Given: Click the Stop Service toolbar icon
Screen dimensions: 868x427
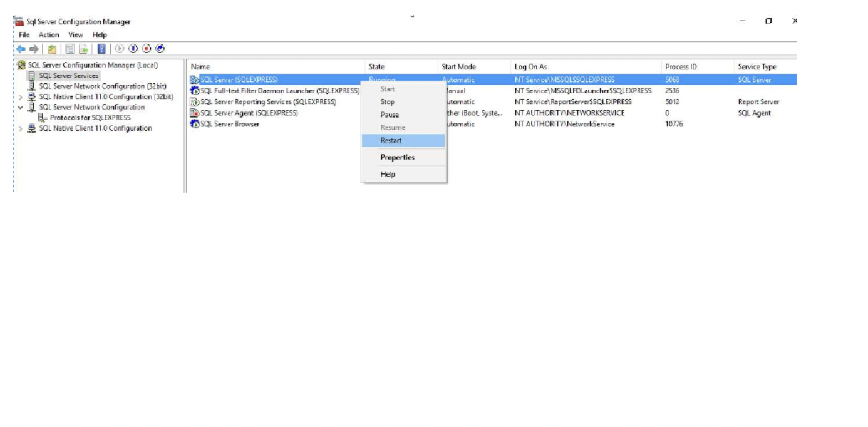Looking at the screenshot, I should click(x=147, y=49).
